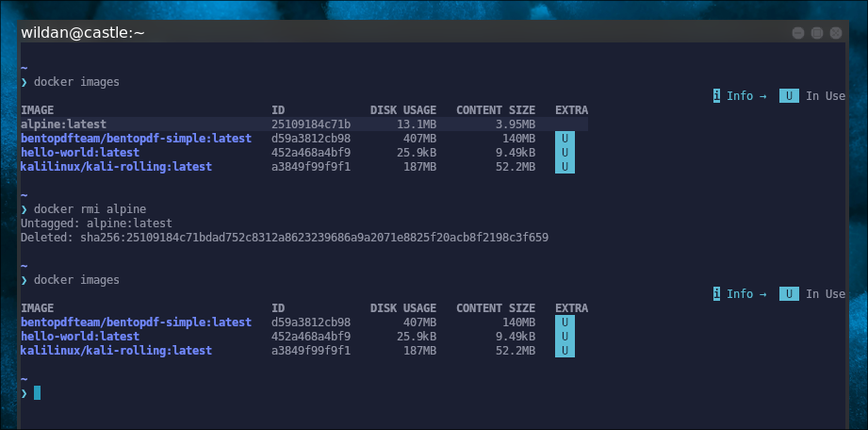The image size is (868, 430).
Task: Maximize the terminal window
Action: (817, 33)
